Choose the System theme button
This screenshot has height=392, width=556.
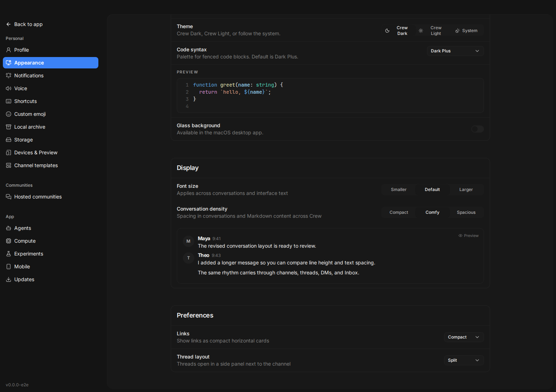click(x=466, y=31)
